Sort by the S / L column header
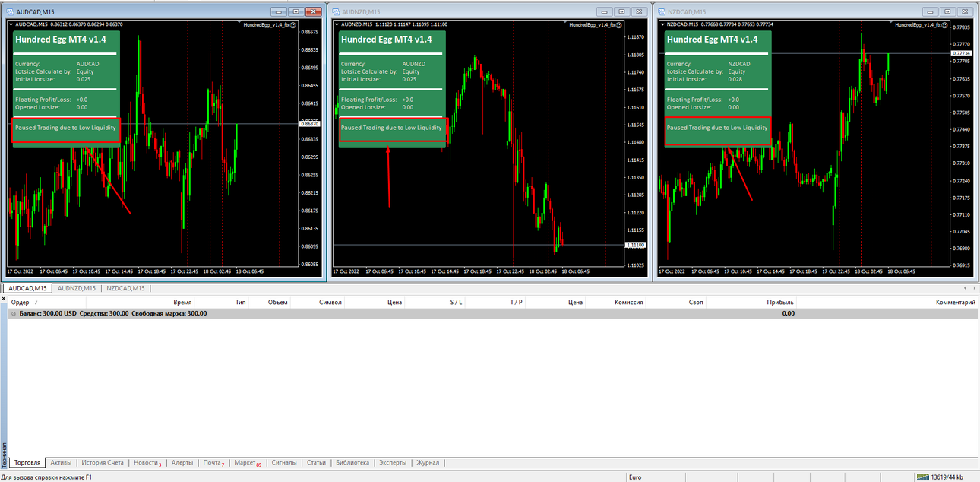The height and width of the screenshot is (482, 980). 435,302
